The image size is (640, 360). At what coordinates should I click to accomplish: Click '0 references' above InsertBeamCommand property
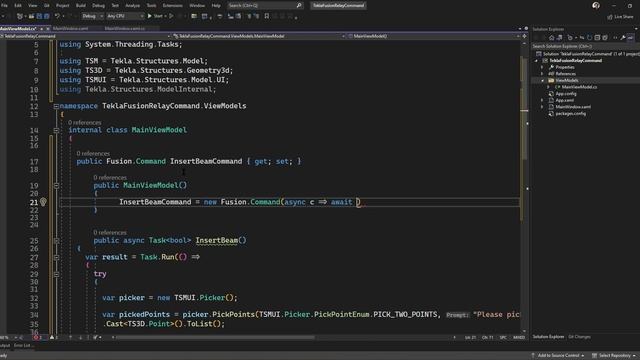click(x=93, y=153)
